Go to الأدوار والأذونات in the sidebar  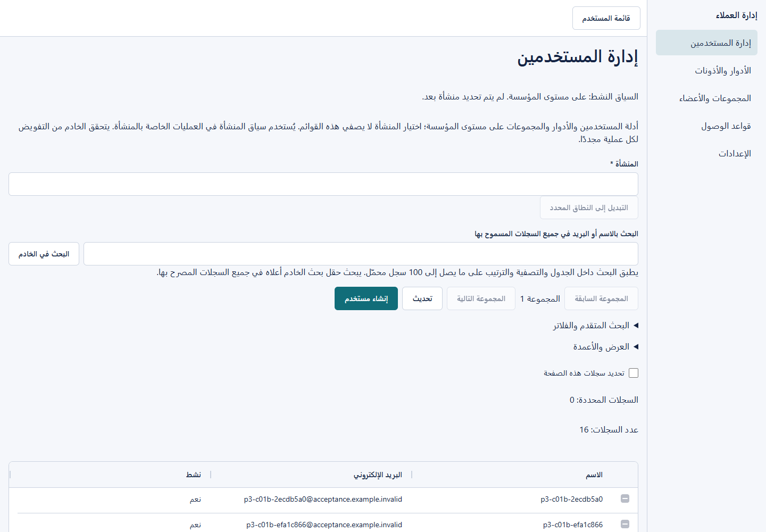tap(706, 70)
